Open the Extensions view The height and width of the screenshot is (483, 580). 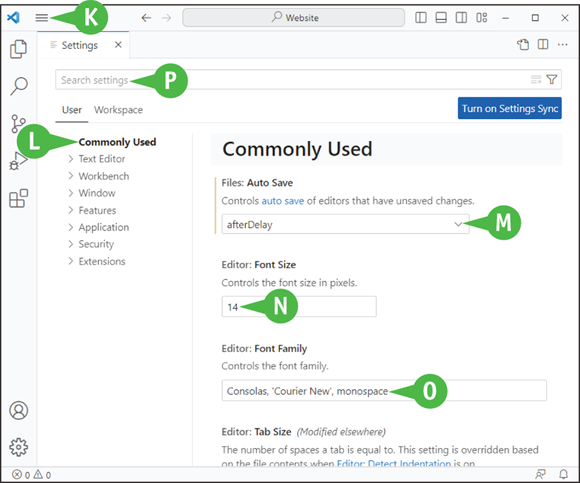coord(18,199)
